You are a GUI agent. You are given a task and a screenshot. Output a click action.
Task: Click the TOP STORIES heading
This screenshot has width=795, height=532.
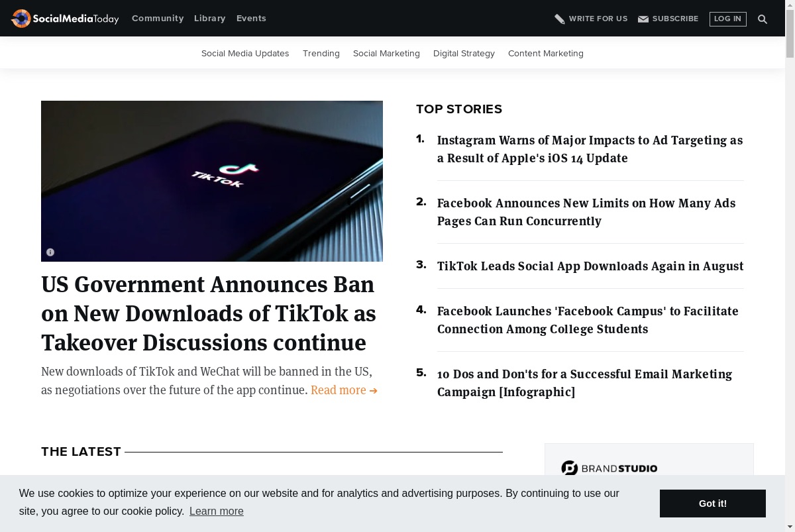click(x=459, y=109)
